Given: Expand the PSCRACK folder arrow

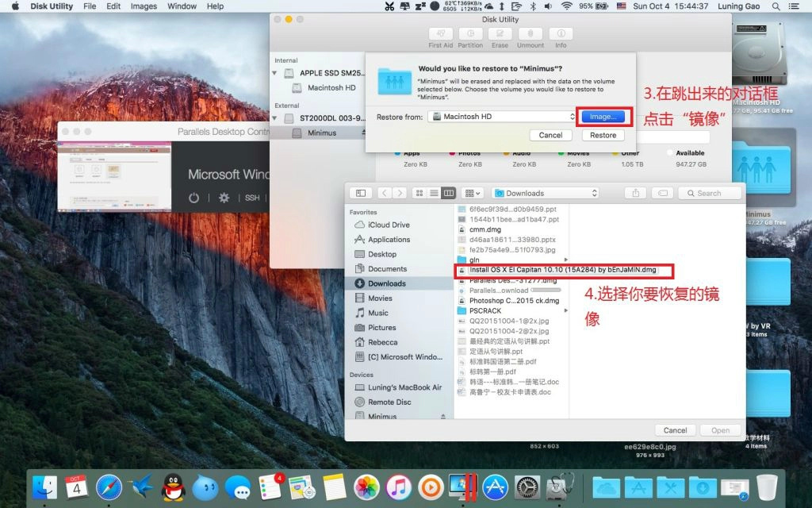Looking at the screenshot, I should pyautogui.click(x=565, y=310).
